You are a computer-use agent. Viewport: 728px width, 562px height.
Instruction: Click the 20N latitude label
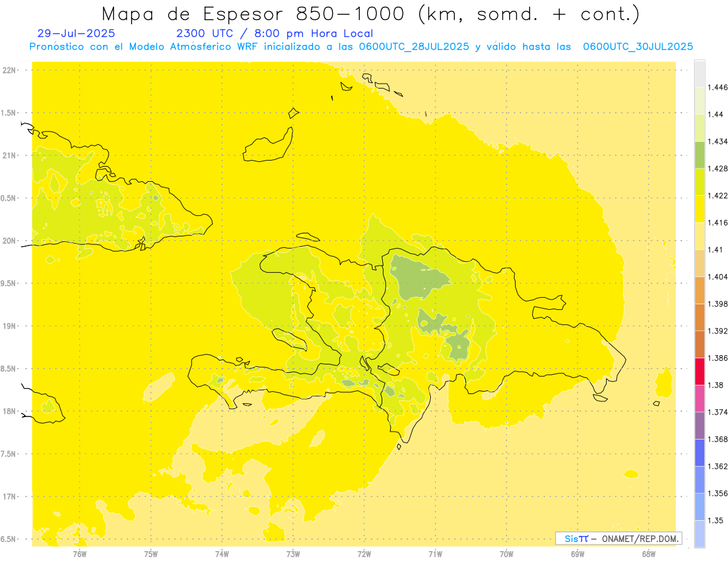[x=10, y=241]
